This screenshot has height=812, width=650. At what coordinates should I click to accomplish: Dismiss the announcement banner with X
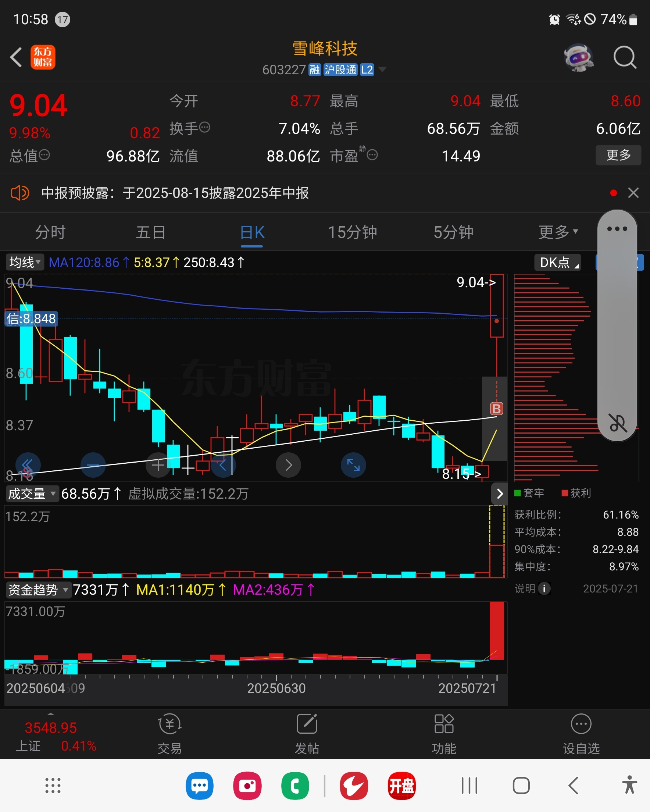(x=633, y=193)
